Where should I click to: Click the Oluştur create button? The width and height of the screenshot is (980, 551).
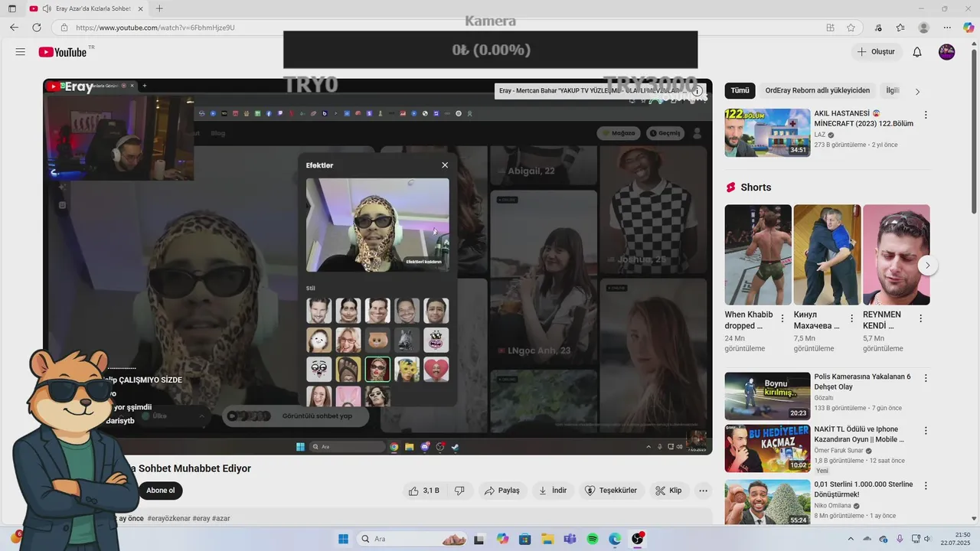point(876,52)
